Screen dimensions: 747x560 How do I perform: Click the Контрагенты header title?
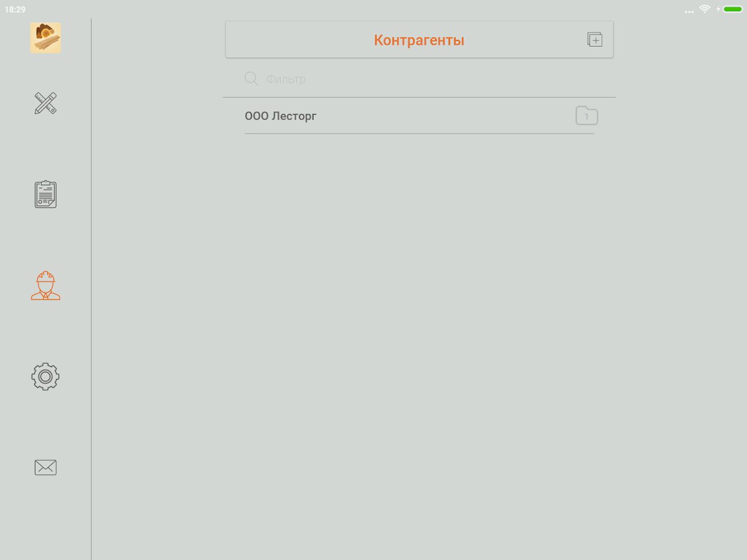point(419,40)
